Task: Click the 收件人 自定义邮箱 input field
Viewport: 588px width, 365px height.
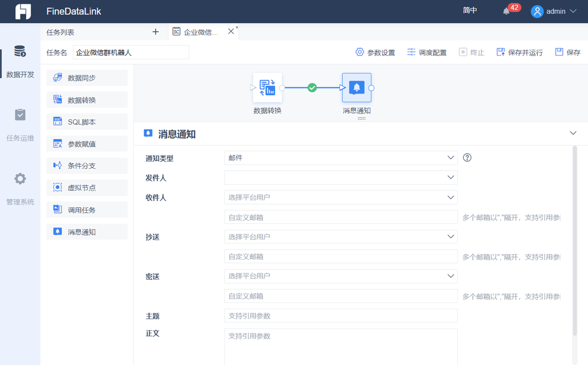Action: coord(341,217)
